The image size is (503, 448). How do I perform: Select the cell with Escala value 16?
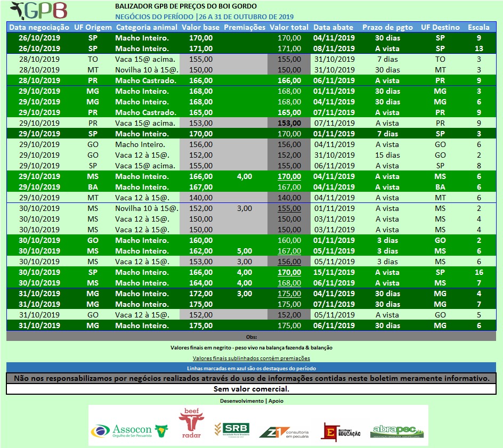tap(478, 272)
